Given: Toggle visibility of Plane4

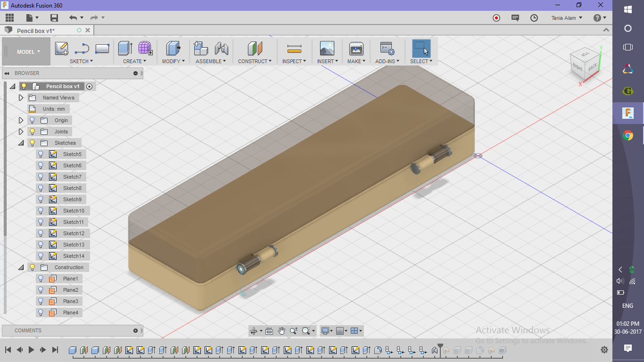Looking at the screenshot, I should pyautogui.click(x=41, y=313).
